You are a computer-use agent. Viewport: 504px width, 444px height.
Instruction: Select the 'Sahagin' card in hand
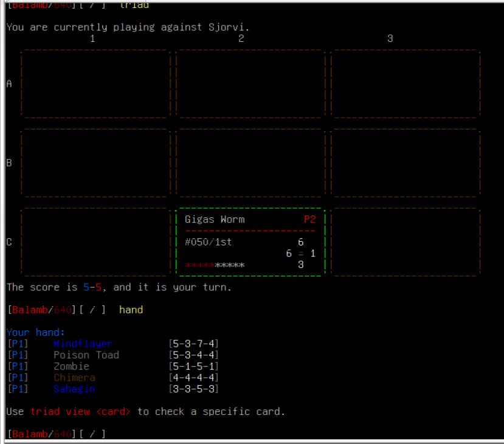(74, 389)
